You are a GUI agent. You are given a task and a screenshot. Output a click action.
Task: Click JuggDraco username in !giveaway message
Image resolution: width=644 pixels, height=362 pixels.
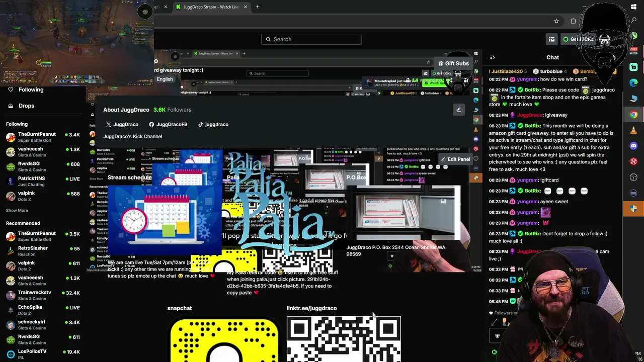point(530,115)
